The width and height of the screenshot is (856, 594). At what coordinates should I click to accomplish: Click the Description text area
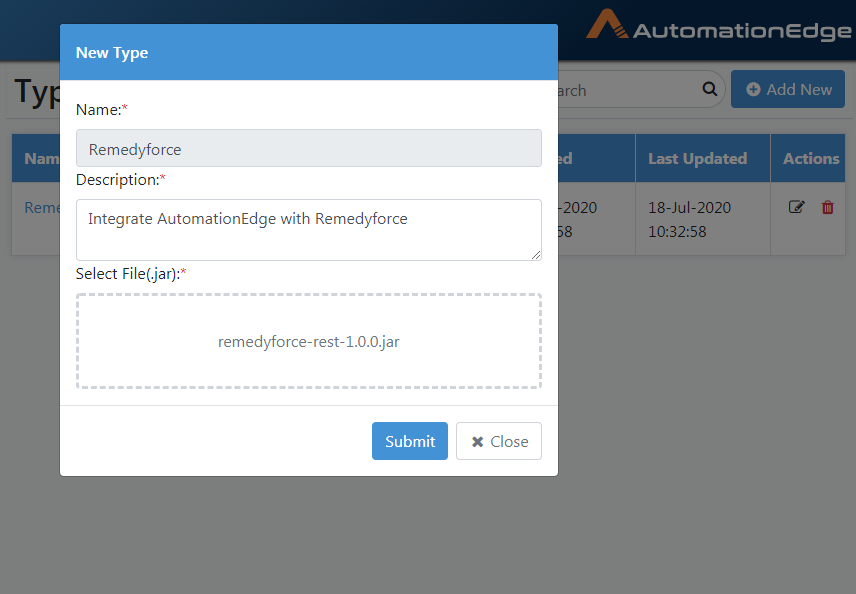click(x=309, y=230)
